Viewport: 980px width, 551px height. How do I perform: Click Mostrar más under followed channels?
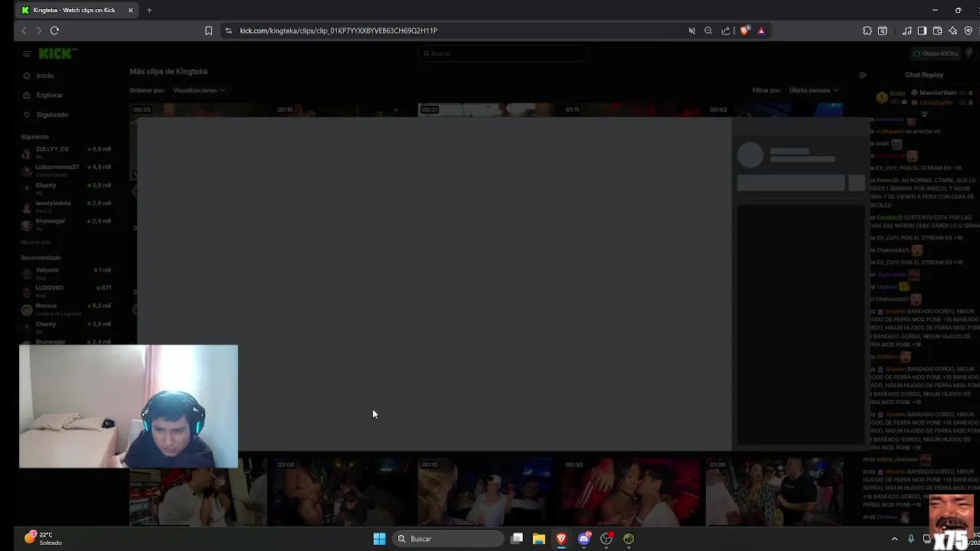(x=36, y=242)
